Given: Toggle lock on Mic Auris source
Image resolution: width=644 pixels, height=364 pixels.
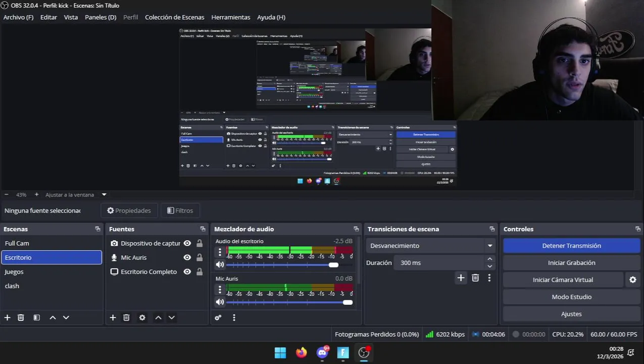Looking at the screenshot, I should pos(200,257).
